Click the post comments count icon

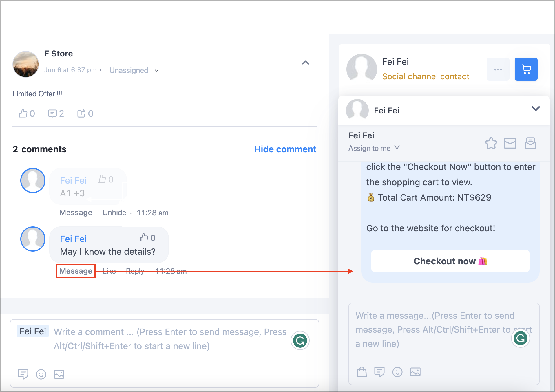[x=52, y=113]
